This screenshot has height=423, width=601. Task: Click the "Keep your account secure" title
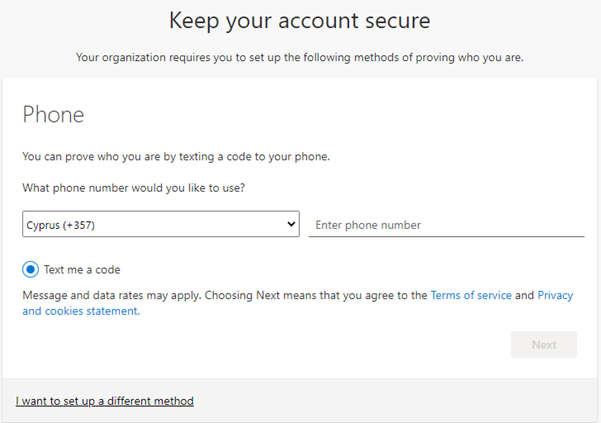click(299, 20)
